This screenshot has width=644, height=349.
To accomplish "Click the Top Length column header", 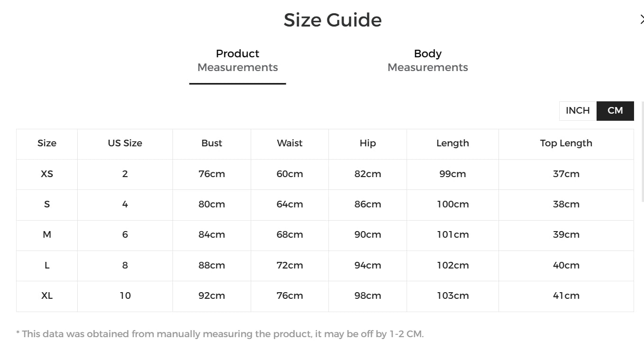I will [566, 143].
